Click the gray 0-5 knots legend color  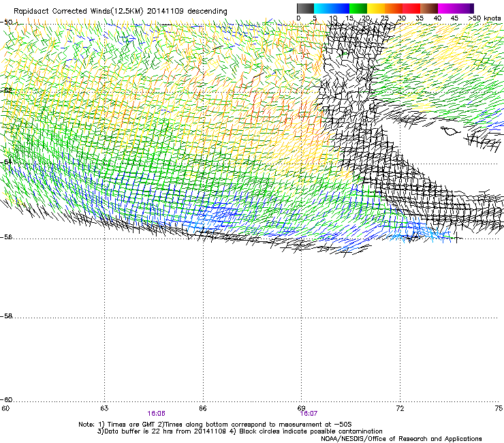click(305, 8)
